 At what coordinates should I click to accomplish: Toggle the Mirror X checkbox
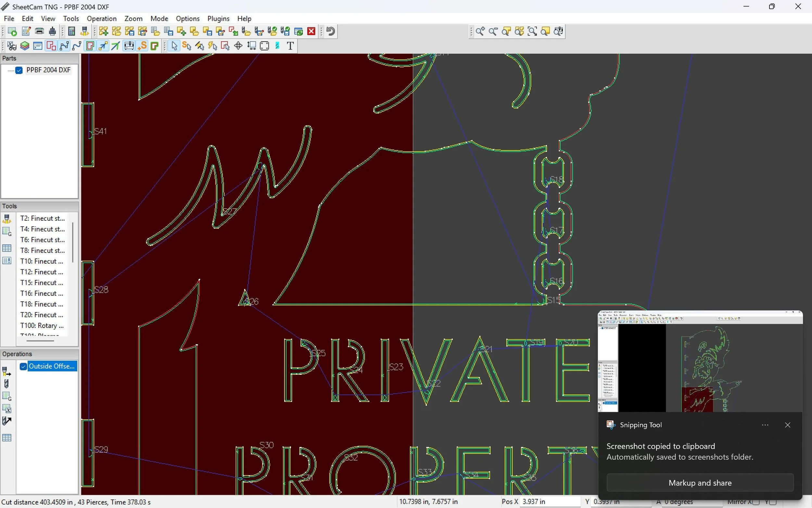point(755,502)
